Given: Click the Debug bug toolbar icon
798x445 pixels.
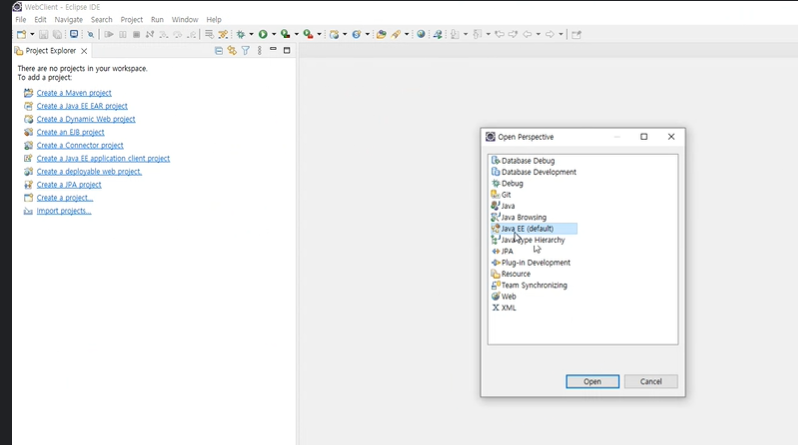Looking at the screenshot, I should point(241,35).
